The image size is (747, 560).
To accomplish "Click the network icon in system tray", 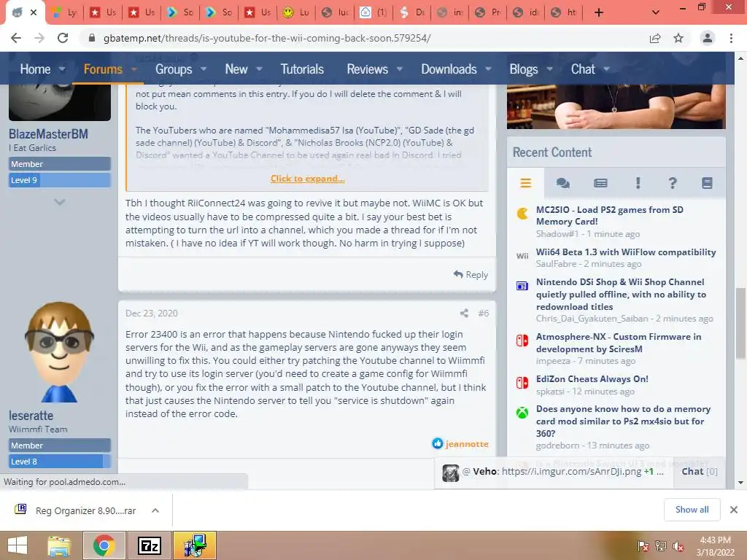I will [660, 546].
